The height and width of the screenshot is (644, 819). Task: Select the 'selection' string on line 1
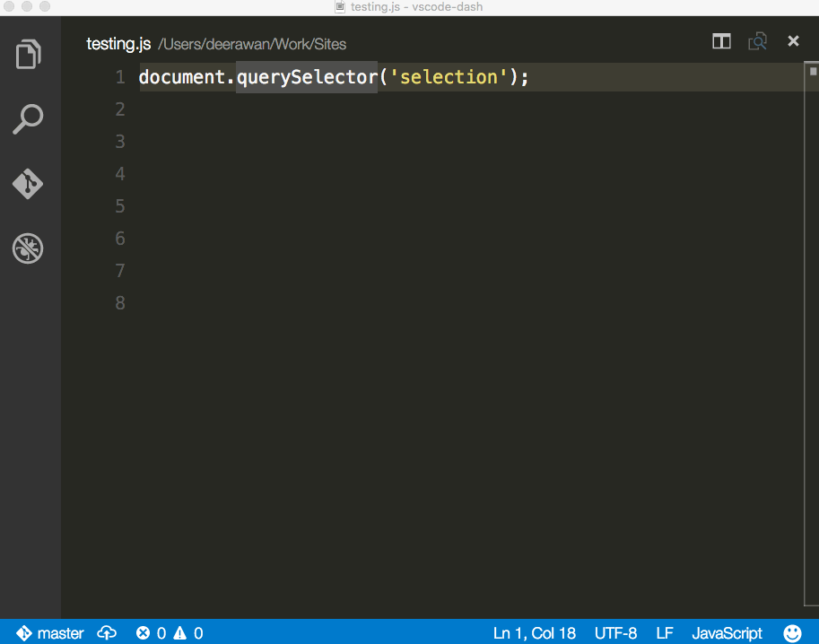click(447, 77)
